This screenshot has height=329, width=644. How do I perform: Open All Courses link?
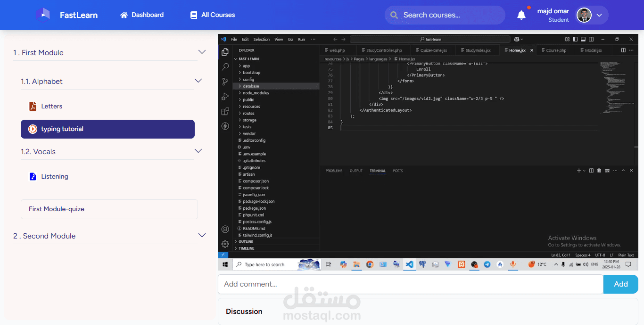(213, 15)
